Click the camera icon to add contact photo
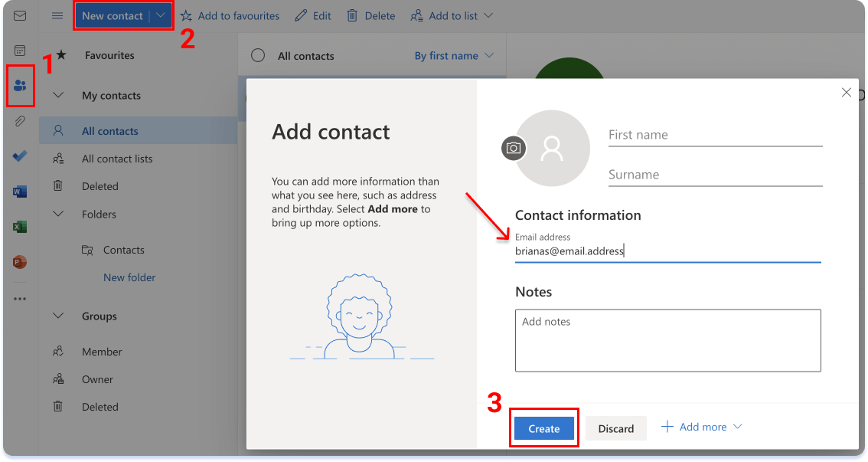Image resolution: width=868 pixels, height=462 pixels. tap(513, 149)
